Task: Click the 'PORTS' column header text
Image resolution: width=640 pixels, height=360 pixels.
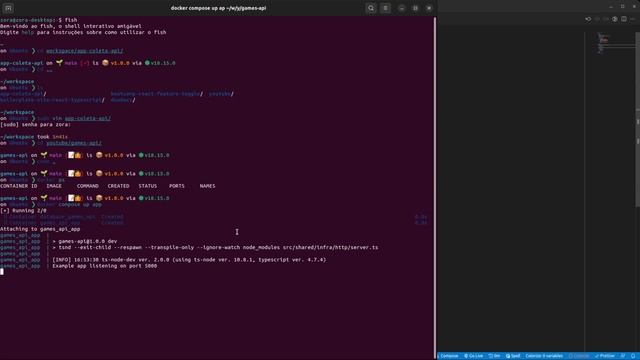Action: [x=177, y=186]
